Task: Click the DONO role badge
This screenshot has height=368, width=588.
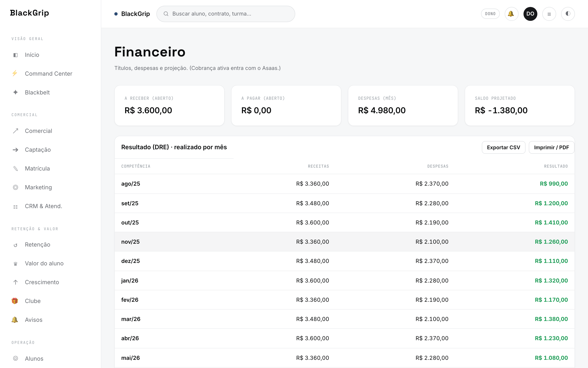Action: click(x=490, y=14)
